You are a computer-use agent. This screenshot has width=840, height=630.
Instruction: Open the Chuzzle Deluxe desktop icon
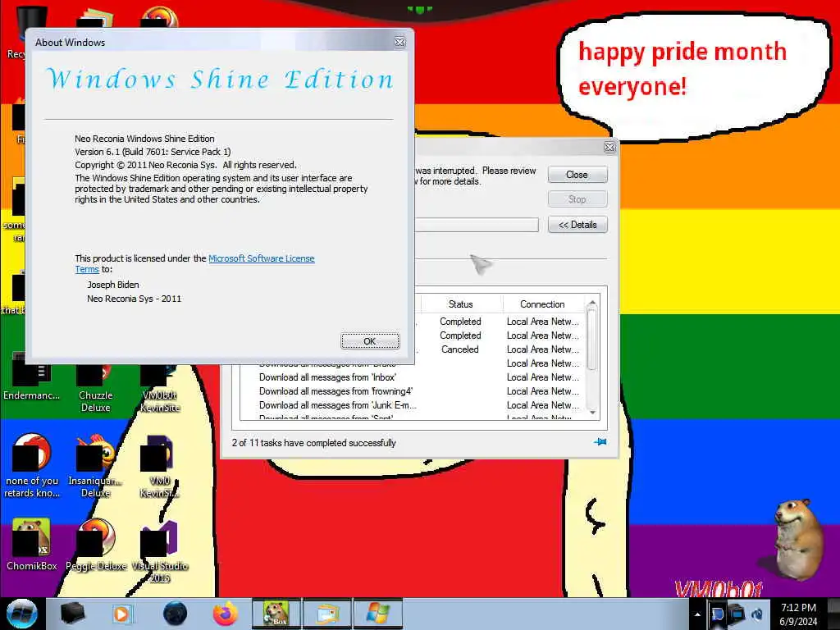[x=95, y=387]
